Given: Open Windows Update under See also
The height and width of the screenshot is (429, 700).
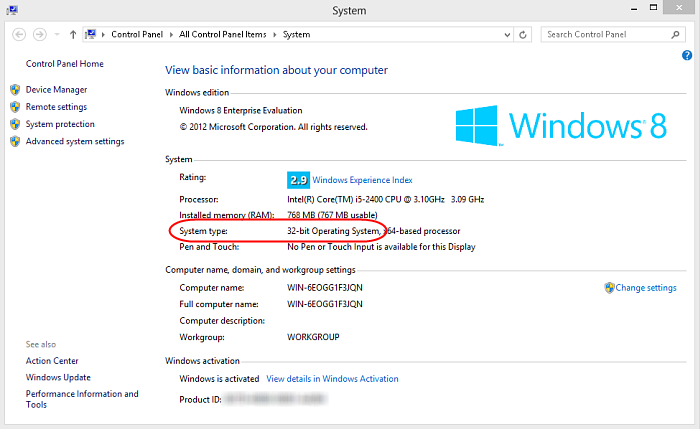Looking at the screenshot, I should point(58,377).
